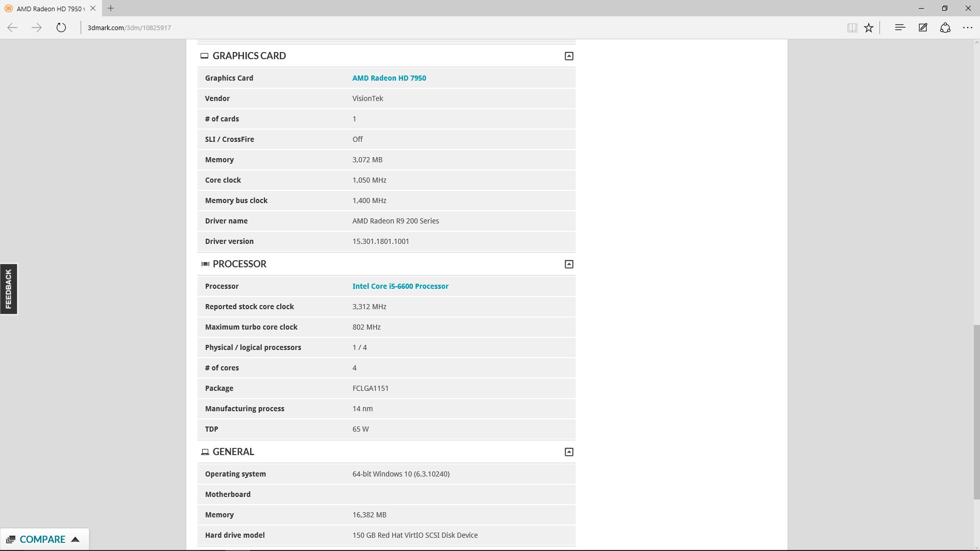Expand the Compare panel
980x551 pixels.
click(x=44, y=539)
